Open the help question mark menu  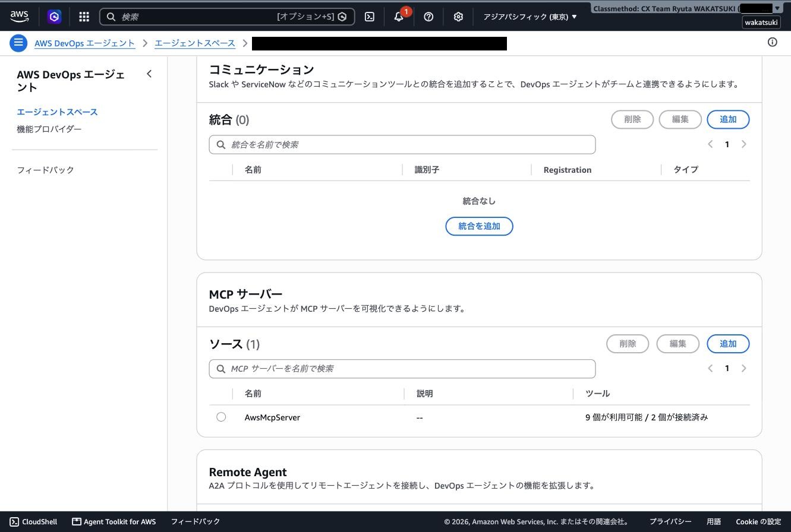(x=428, y=17)
